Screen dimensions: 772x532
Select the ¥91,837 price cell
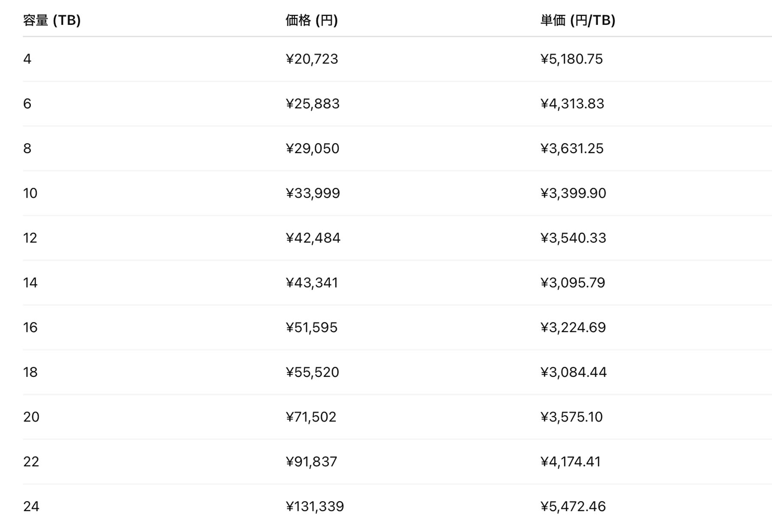(x=311, y=462)
